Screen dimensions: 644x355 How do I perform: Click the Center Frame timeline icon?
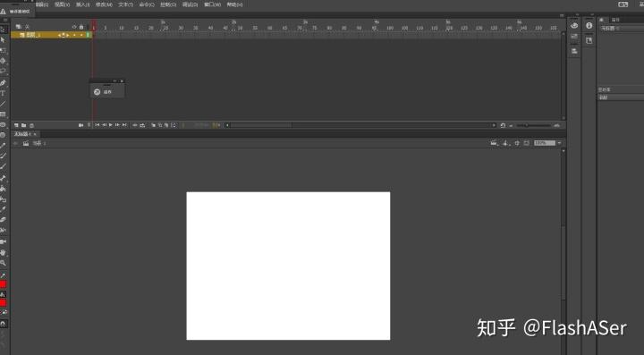click(x=135, y=125)
